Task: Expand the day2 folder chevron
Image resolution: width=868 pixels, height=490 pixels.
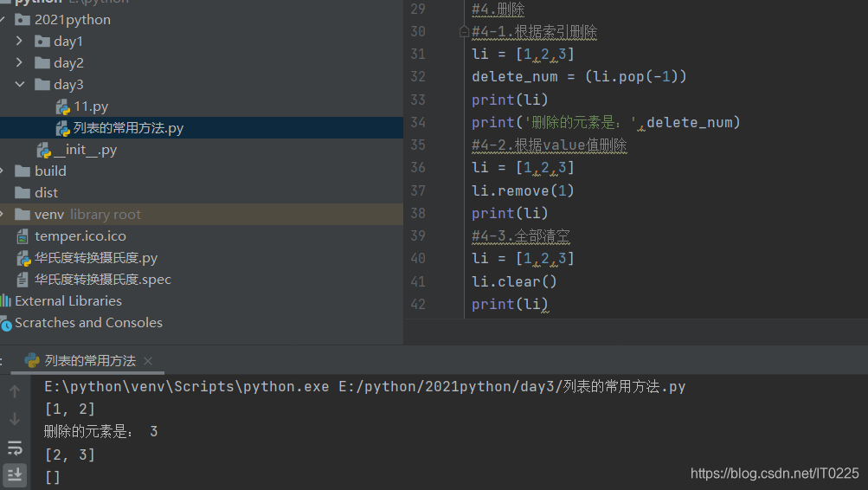Action: click(x=19, y=62)
